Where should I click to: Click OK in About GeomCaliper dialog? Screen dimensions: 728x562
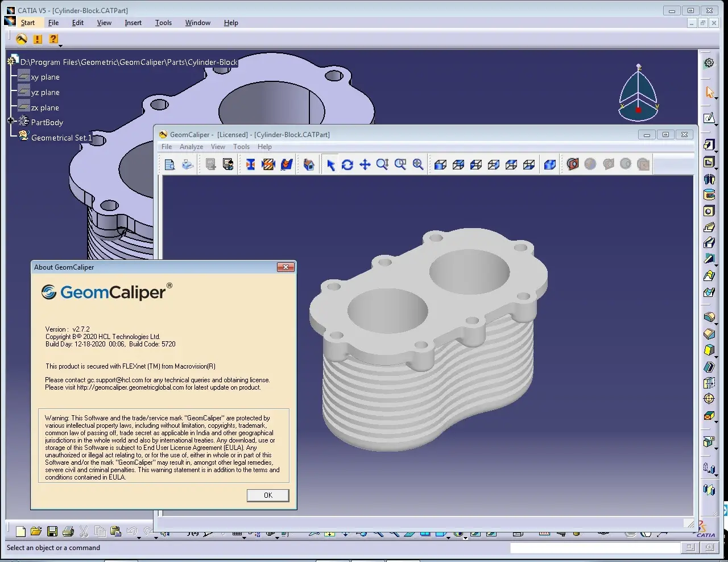(x=268, y=495)
